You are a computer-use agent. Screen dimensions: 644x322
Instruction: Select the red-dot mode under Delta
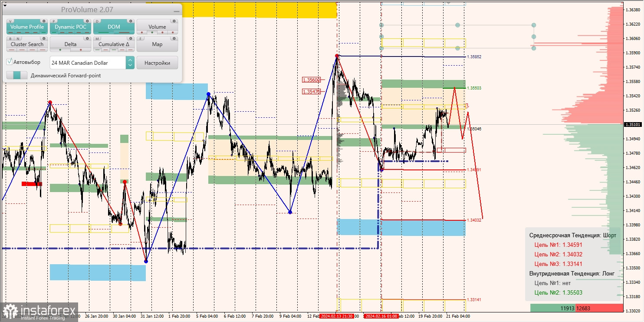click(80, 50)
